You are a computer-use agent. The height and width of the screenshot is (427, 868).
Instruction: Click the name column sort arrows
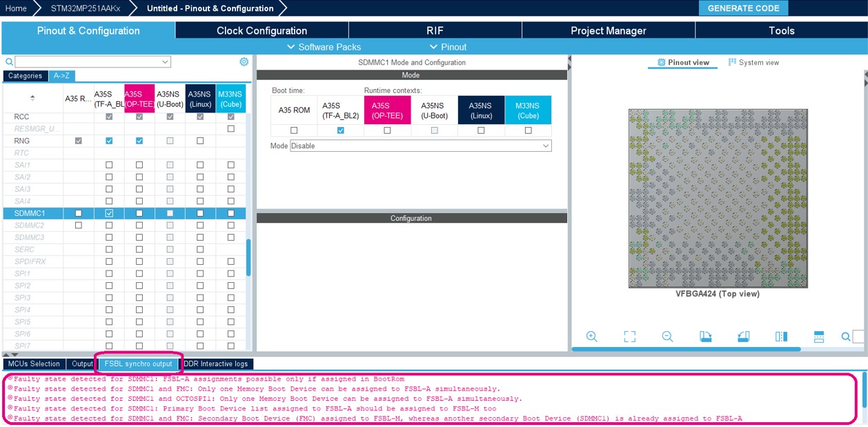pyautogui.click(x=32, y=98)
